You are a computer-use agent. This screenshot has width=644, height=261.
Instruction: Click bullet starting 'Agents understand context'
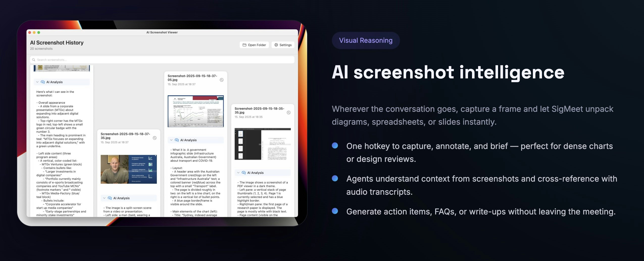pos(482,185)
